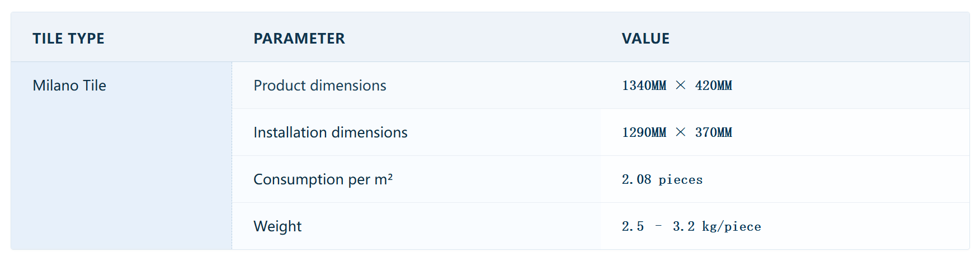Click the 1340MM product length value

pos(644,85)
